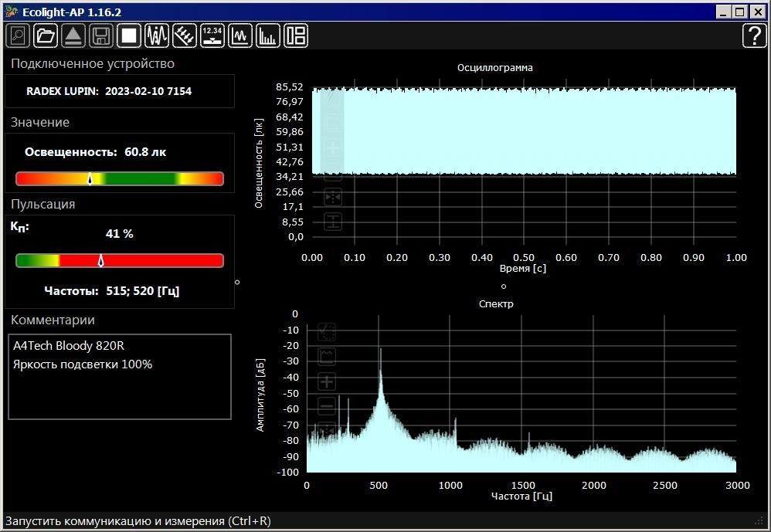771x532 pixels.
Task: Maximize the Ecolight-AP window
Action: point(739,12)
